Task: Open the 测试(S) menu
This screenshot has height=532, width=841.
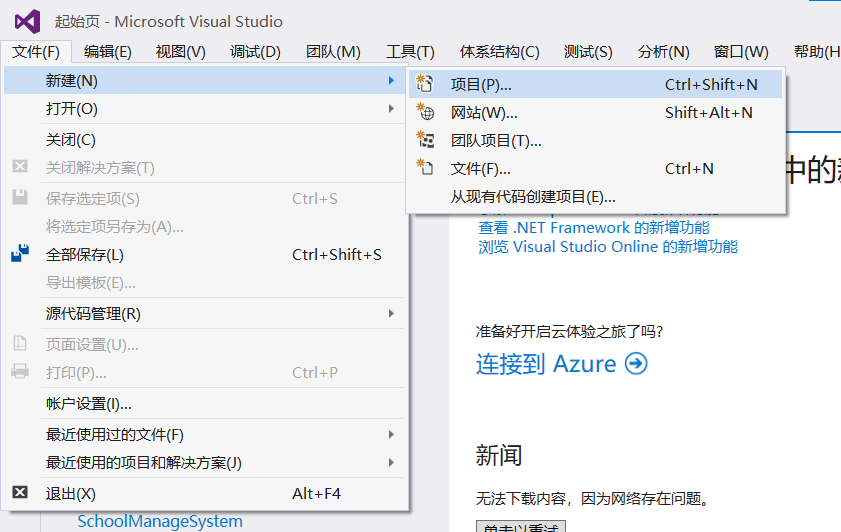Action: [x=588, y=52]
